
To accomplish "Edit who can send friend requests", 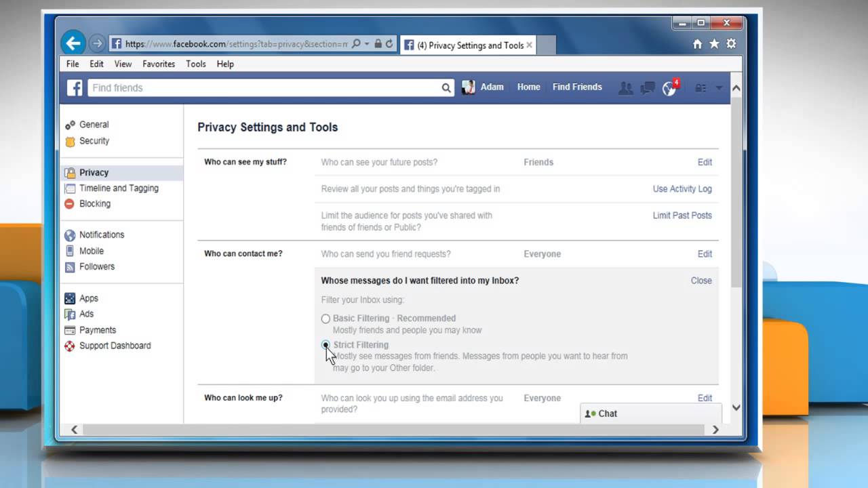I will tap(705, 254).
